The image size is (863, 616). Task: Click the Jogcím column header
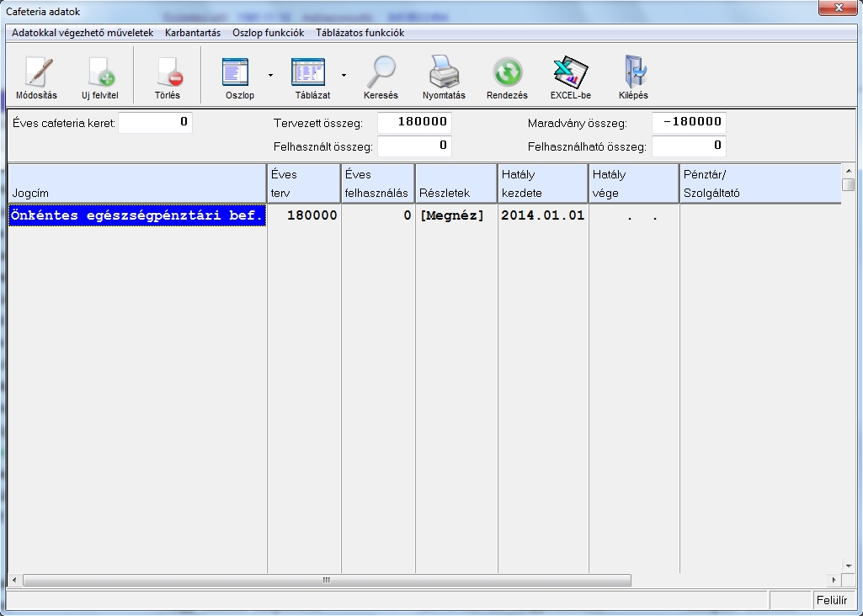[136, 183]
